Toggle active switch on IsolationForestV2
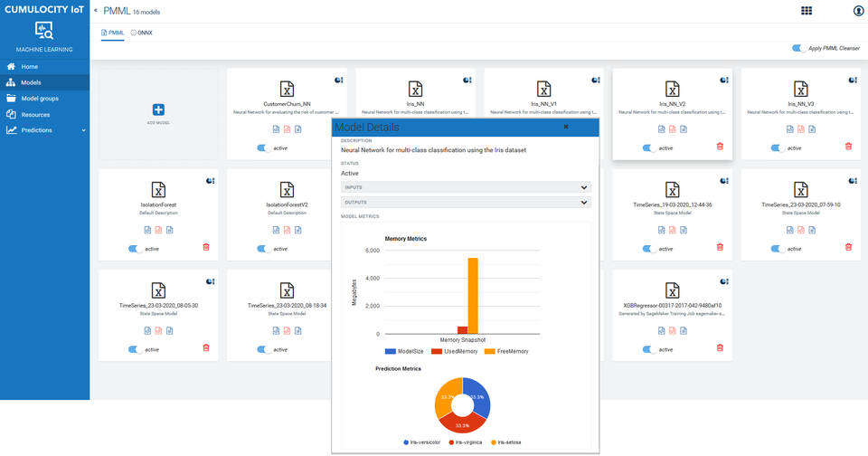Image resolution: width=868 pixels, height=456 pixels. 263,248
